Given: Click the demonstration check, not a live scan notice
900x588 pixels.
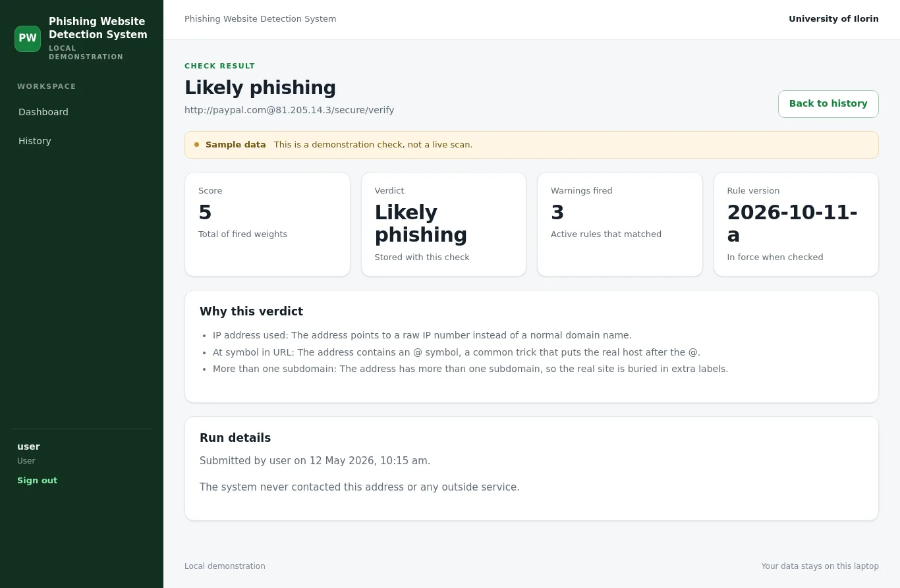Looking at the screenshot, I should pos(373,145).
